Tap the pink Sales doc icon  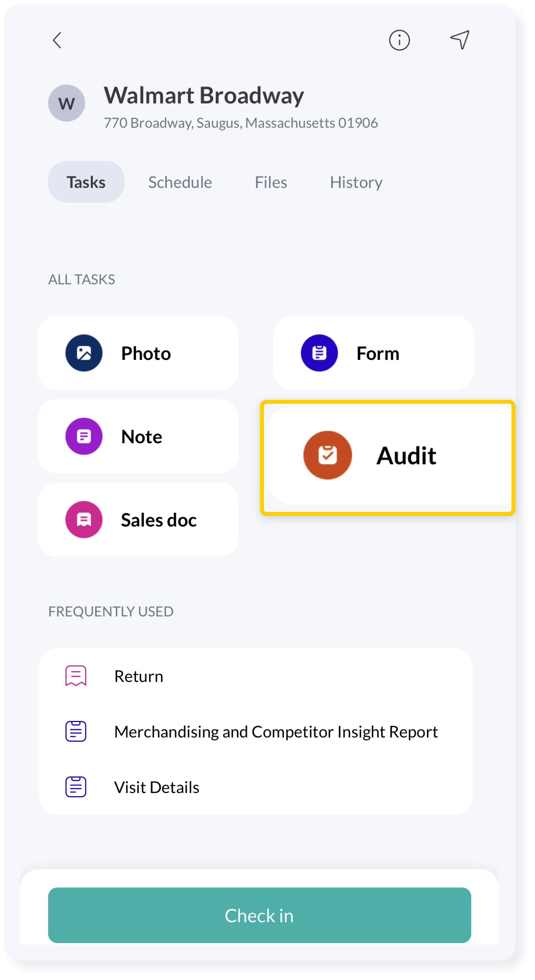(84, 519)
